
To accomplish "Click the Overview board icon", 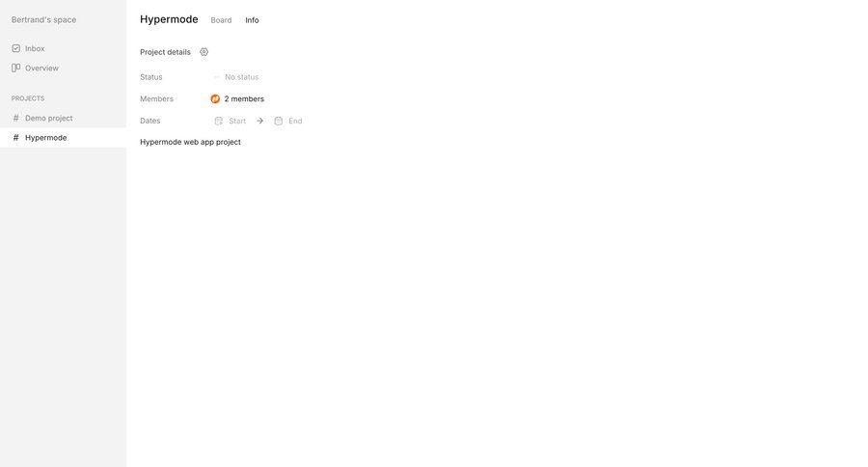I will (x=16, y=69).
